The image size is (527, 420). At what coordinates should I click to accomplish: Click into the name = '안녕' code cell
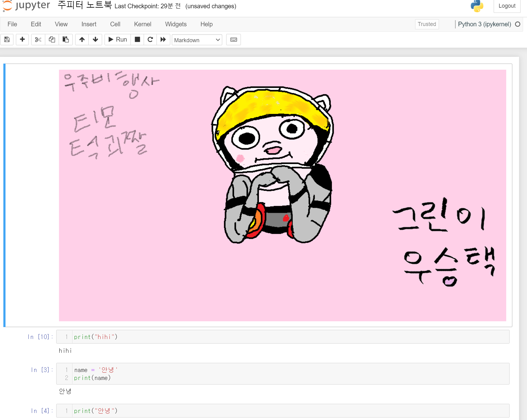[x=290, y=374]
